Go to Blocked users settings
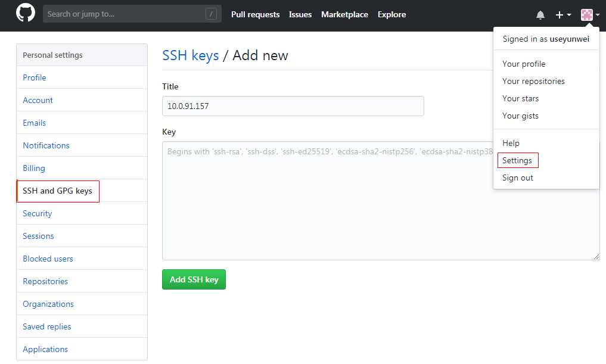Image resolution: width=606 pixels, height=364 pixels. [82, 259]
